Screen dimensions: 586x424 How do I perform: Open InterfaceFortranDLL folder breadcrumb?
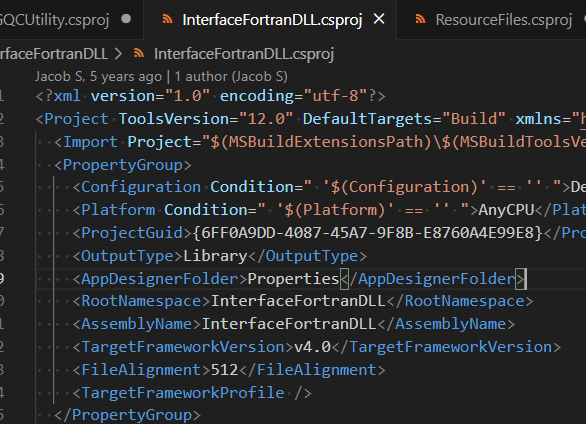point(53,54)
